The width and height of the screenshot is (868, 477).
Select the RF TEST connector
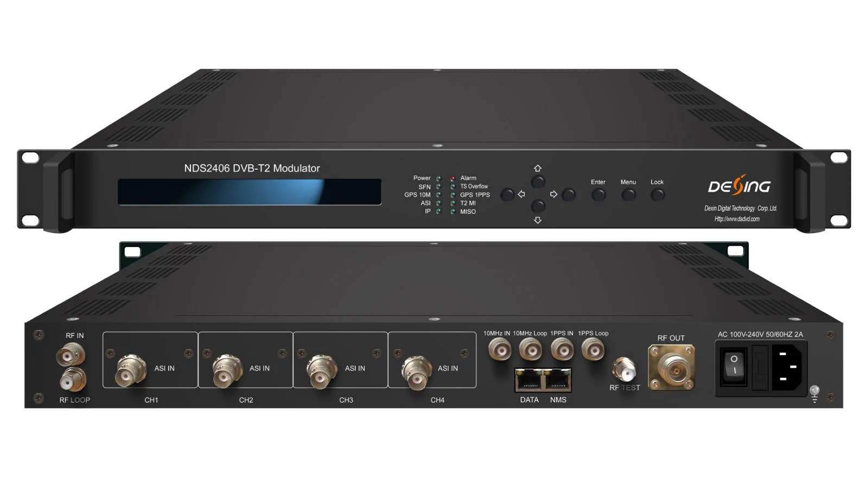[624, 369]
